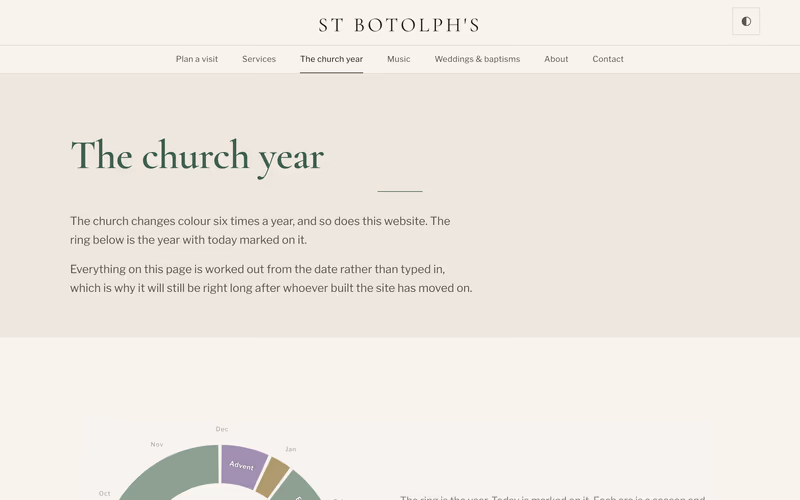Go to the Services nav item
This screenshot has height=500, width=800.
tap(259, 59)
